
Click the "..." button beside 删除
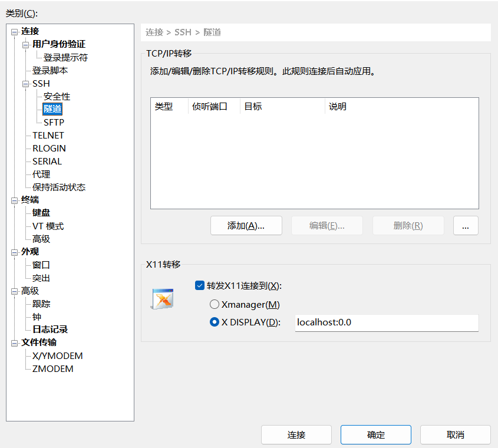click(x=466, y=225)
